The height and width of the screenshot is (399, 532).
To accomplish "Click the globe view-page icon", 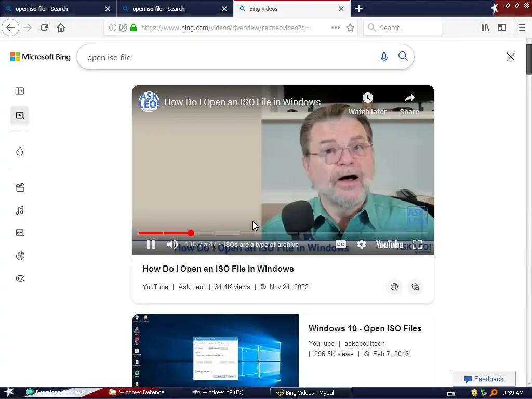I will click(394, 287).
